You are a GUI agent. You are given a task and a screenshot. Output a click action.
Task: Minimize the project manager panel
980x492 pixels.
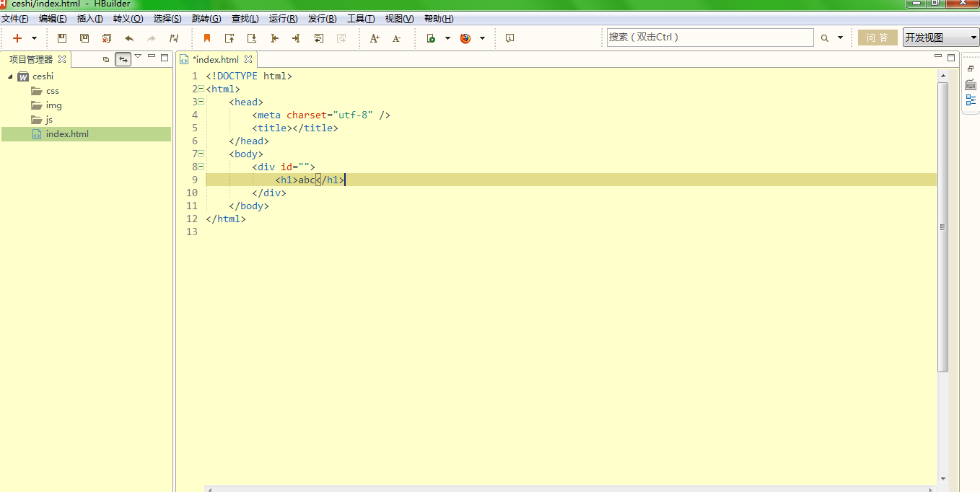[x=152, y=56]
